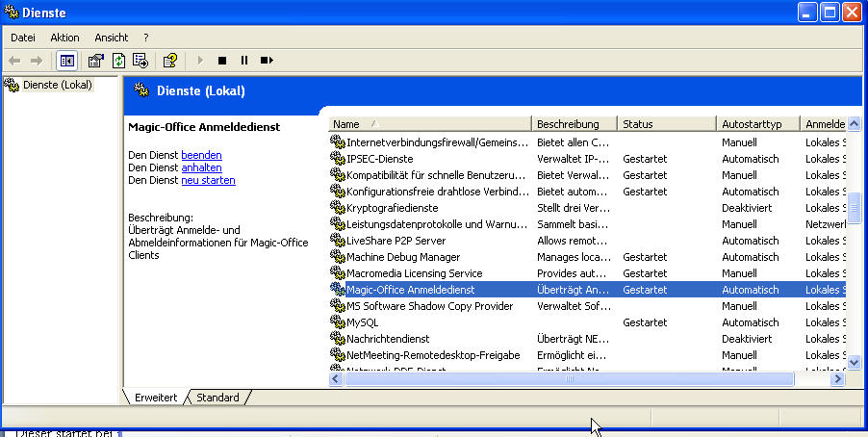The image size is (868, 437).
Task: Select Dienste (Lokal) in the tree
Action: click(x=58, y=85)
